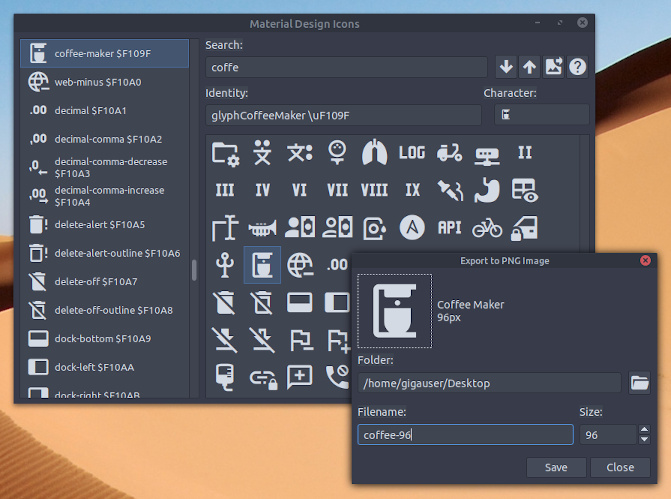Browse for folder using folder icon
This screenshot has height=499, width=671.
click(639, 383)
